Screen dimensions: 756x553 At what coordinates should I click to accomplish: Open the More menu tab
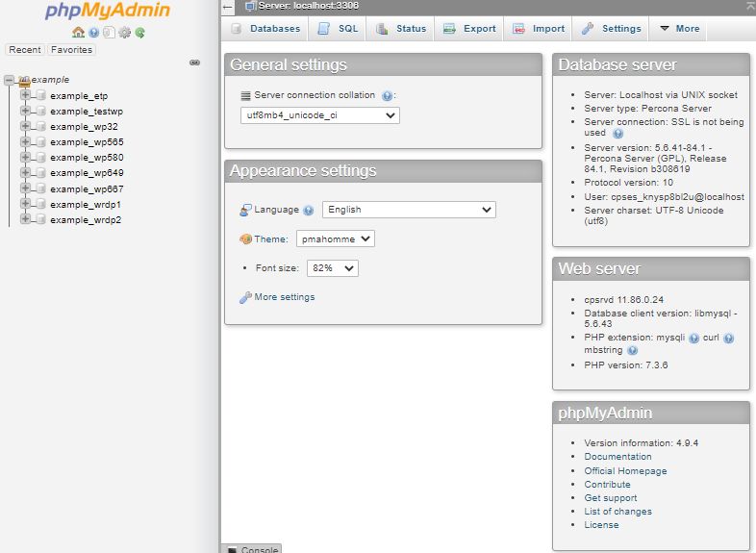(678, 29)
